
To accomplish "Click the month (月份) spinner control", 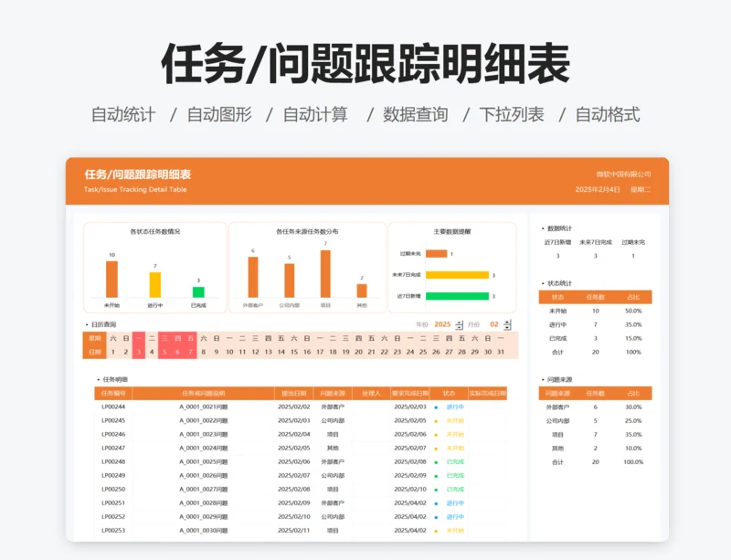I will 508,324.
